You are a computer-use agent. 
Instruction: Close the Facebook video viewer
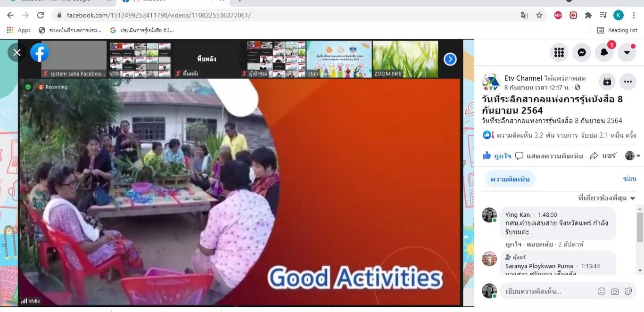tap(17, 52)
